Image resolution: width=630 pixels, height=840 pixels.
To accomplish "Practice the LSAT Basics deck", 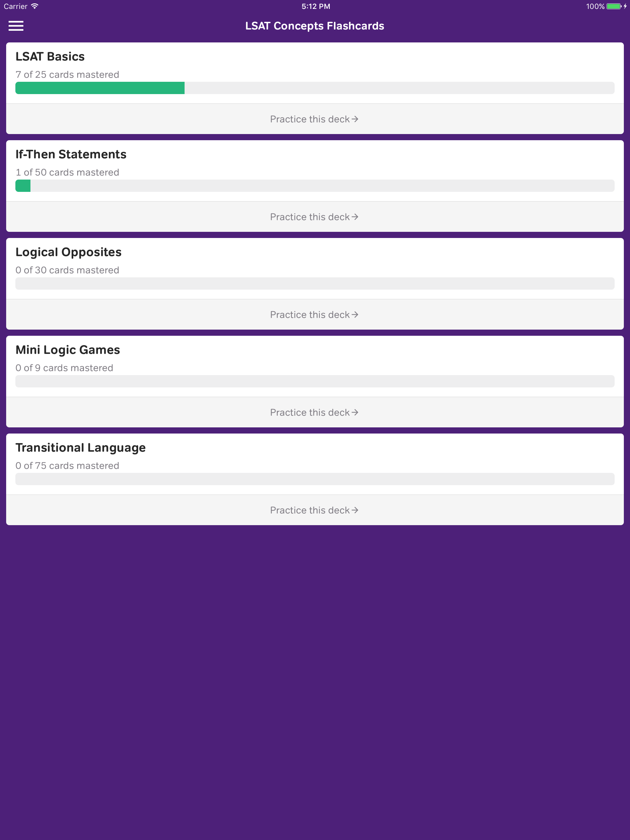I will tap(315, 119).
